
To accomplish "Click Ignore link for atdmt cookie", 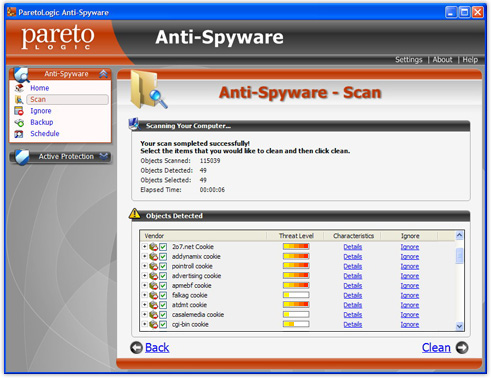I will (410, 305).
